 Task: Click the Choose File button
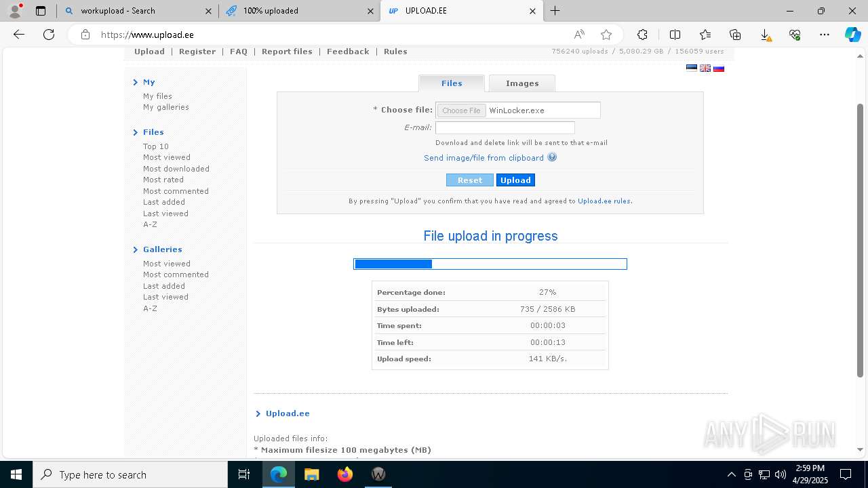coord(461,110)
